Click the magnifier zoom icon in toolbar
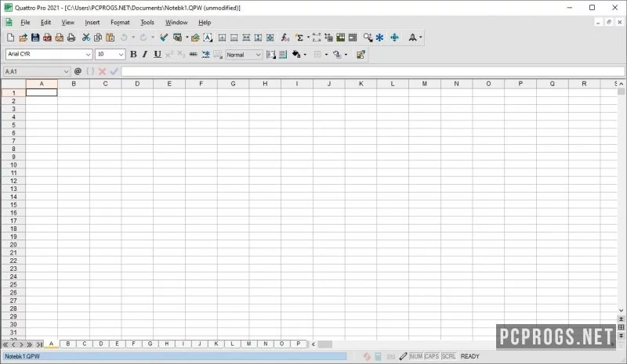Screen dimensions: 627x364 pos(368,38)
